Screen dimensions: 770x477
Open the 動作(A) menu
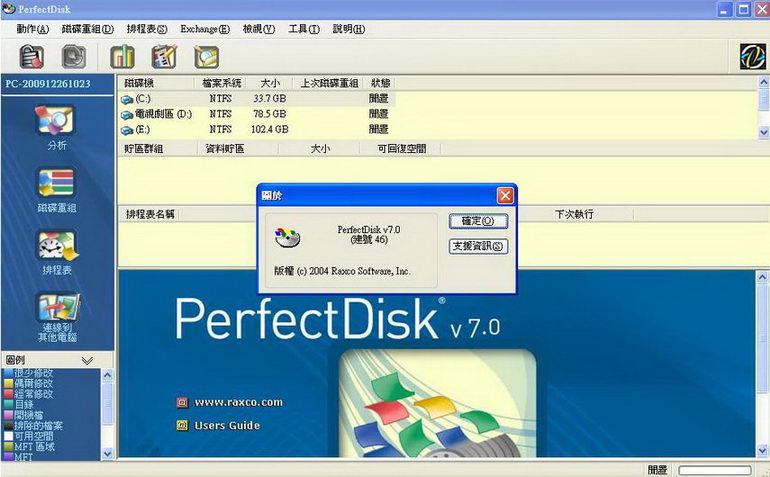(33, 29)
